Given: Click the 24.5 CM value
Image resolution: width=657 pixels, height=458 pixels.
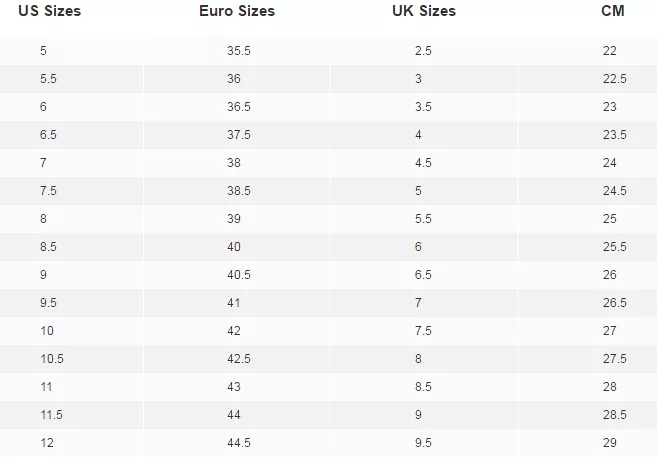Looking at the screenshot, I should coord(615,191).
